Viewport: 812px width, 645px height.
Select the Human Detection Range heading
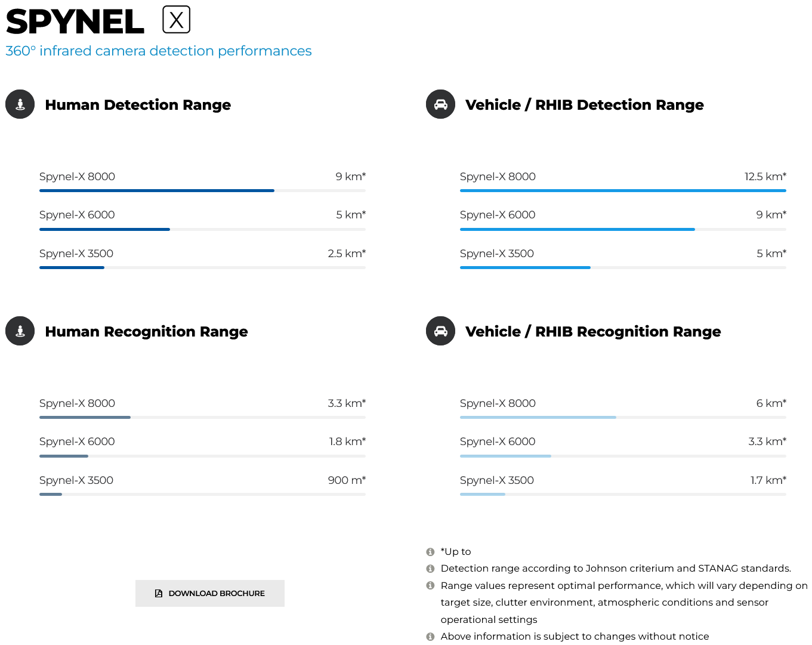(138, 105)
